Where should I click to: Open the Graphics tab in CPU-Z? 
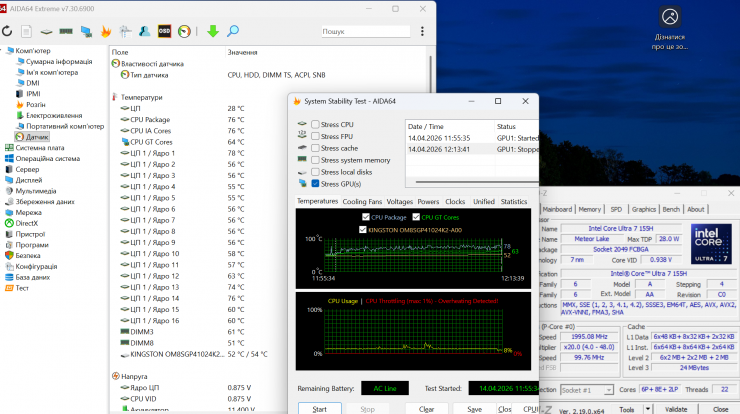point(644,209)
